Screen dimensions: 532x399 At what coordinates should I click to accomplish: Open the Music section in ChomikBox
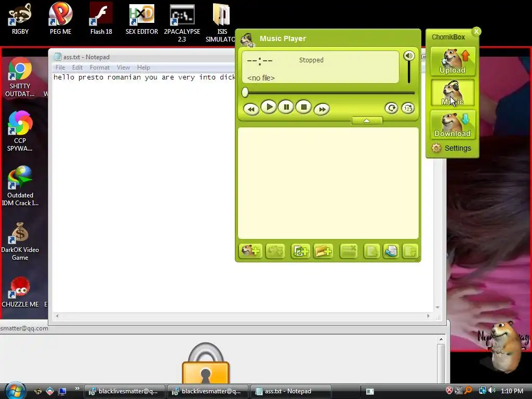(x=453, y=93)
